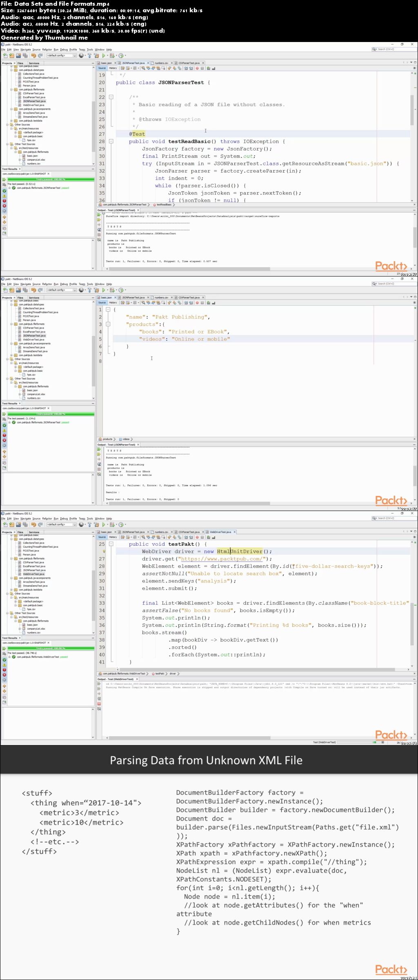418x980 pixels.
Task: Open default config dropdown in JSONParserTest code frame
Action: point(62,55)
